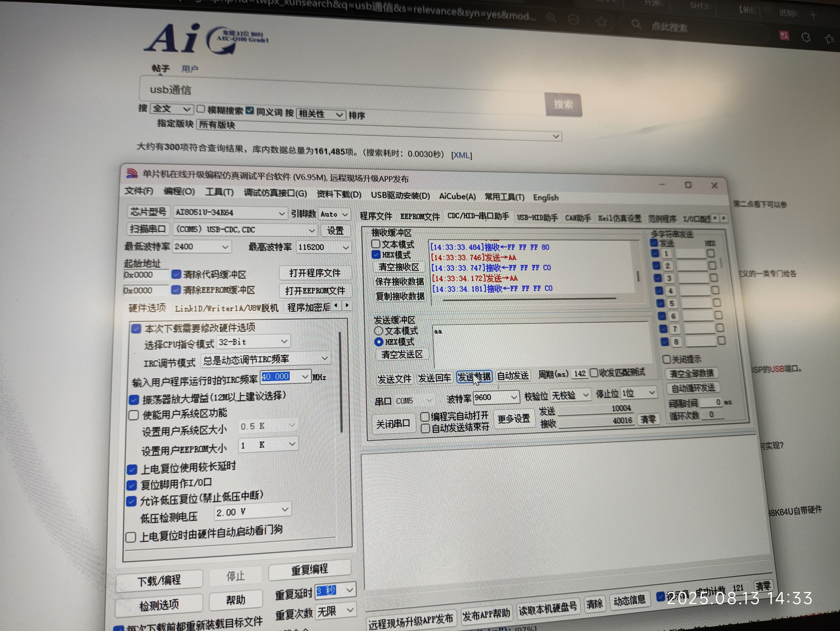This screenshot has width=840, height=631.
Task: Click the right arrow next to 程序加密后 tab
Action: [x=347, y=305]
